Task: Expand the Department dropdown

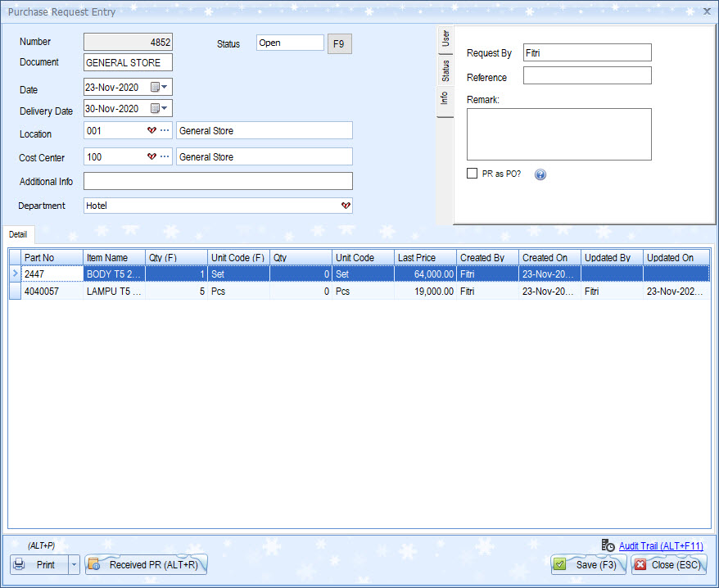Action: [x=346, y=206]
